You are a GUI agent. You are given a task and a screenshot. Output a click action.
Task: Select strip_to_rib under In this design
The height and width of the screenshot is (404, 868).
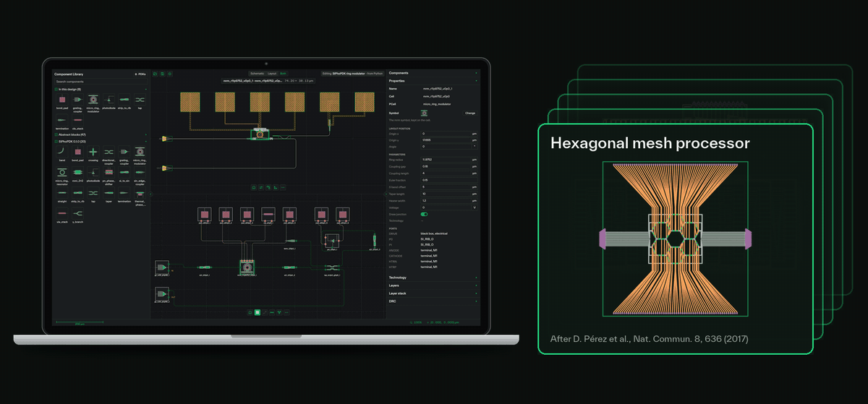(124, 100)
